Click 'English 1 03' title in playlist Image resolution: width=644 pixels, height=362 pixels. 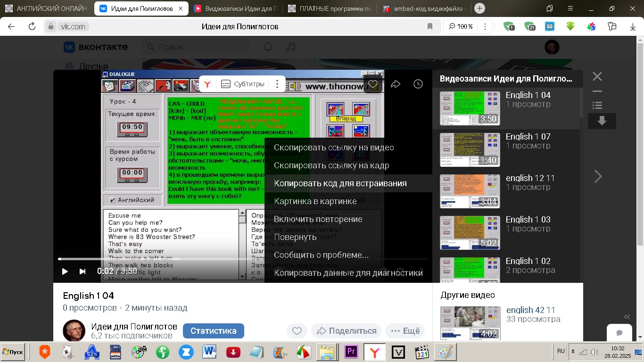[x=528, y=220]
